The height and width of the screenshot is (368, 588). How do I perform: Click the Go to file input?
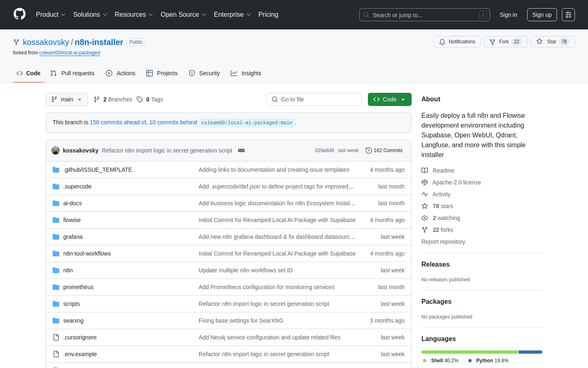314,99
